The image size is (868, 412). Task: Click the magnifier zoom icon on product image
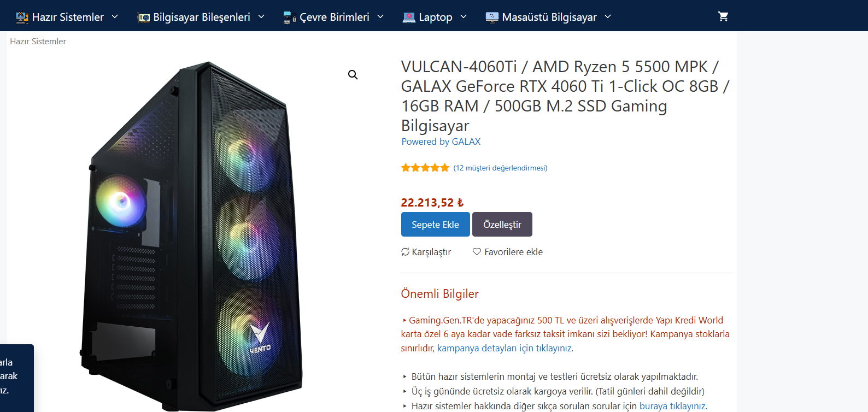(353, 75)
